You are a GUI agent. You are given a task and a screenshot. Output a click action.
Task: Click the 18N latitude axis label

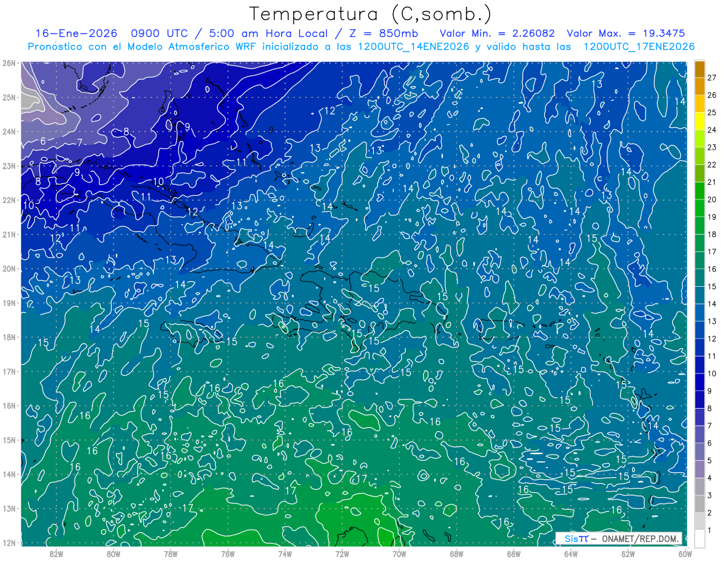(x=8, y=336)
